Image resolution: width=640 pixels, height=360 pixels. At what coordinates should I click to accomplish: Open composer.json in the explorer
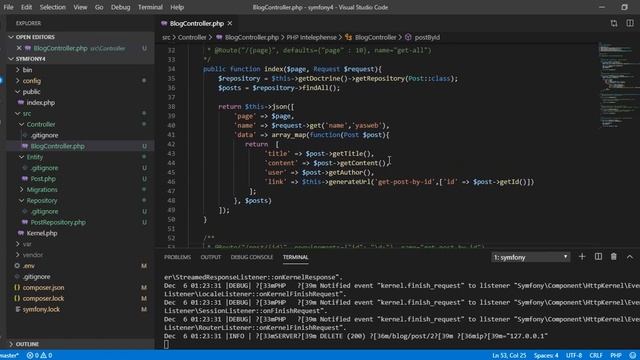pos(43,287)
